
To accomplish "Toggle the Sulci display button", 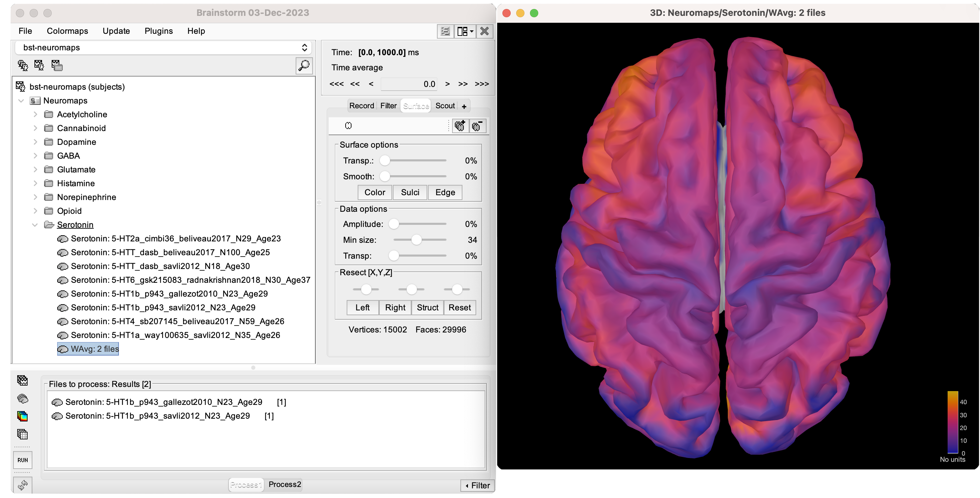I will tap(410, 192).
